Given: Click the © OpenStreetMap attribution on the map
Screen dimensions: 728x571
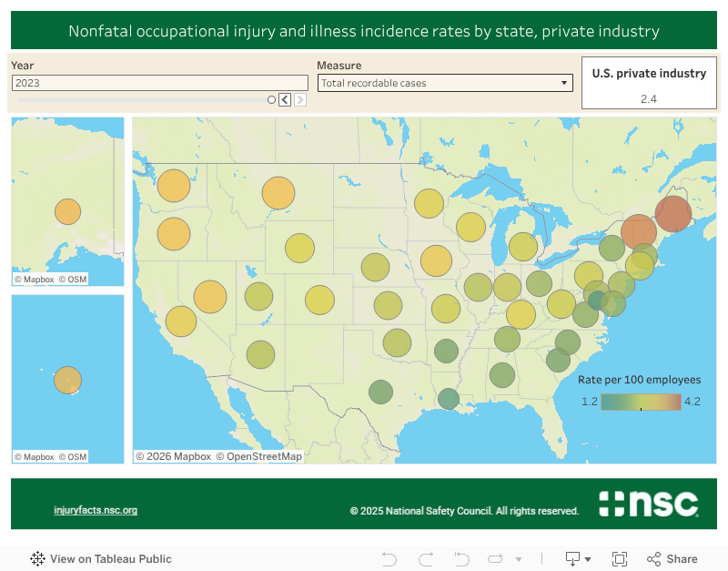Looking at the screenshot, I should 260,456.
